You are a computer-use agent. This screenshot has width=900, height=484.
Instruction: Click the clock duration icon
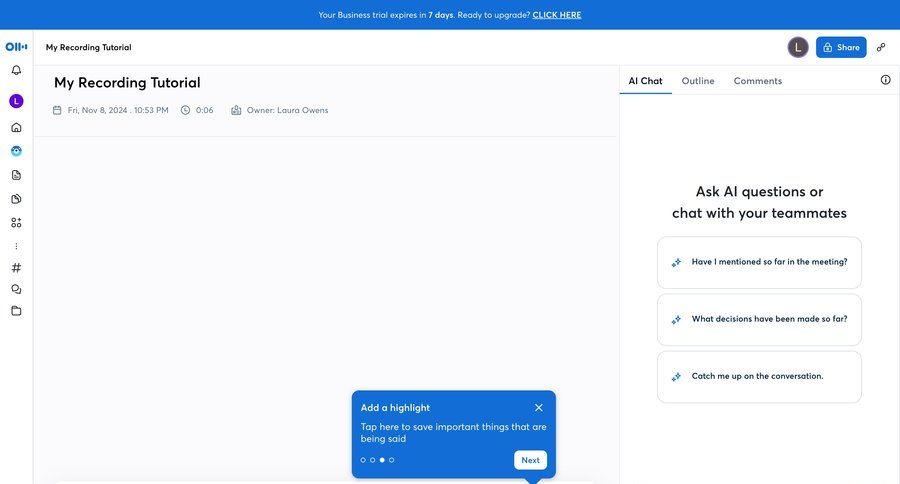(x=185, y=110)
